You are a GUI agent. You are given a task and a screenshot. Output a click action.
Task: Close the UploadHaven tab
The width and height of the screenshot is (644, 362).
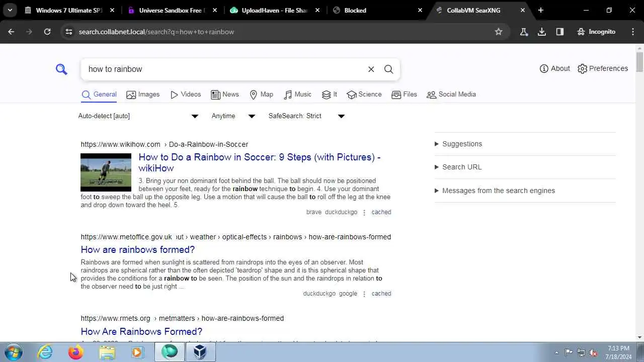pos(317,10)
